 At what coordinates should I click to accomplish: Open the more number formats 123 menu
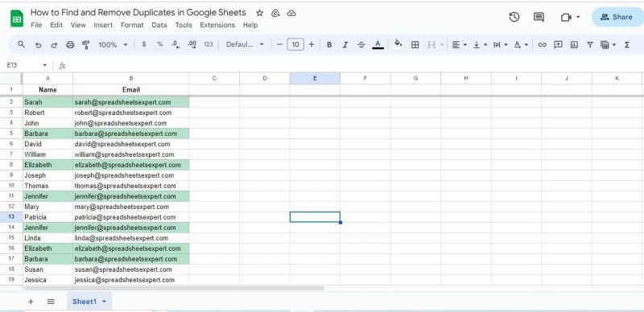208,44
